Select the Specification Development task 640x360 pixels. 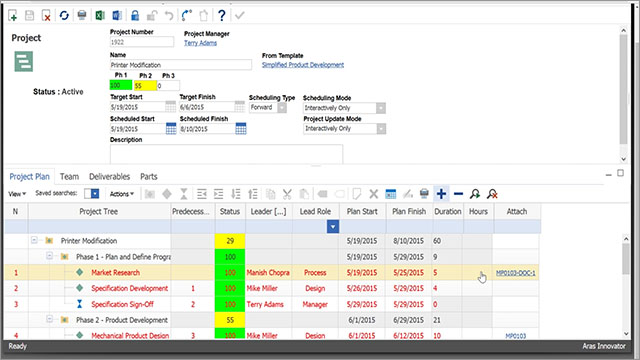point(130,288)
